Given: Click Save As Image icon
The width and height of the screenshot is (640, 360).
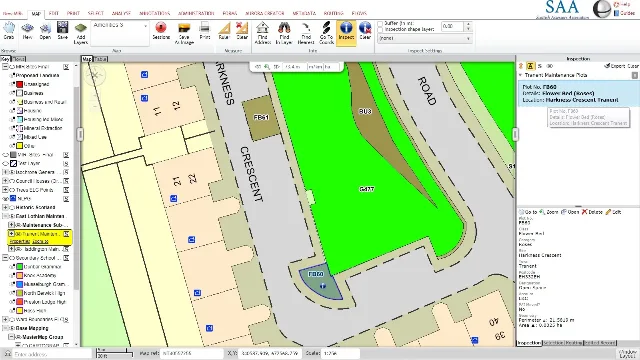Looking at the screenshot, I should coord(184,33).
